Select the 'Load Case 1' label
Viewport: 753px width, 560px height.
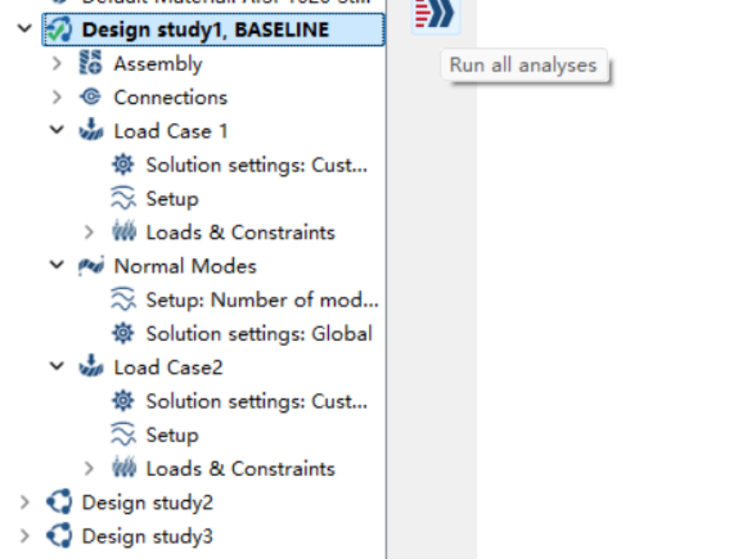click(170, 131)
